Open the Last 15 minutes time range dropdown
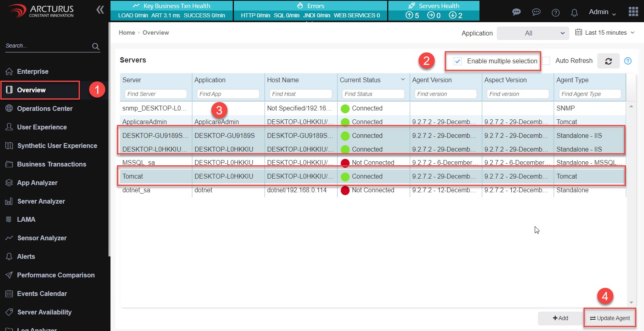 pyautogui.click(x=605, y=33)
